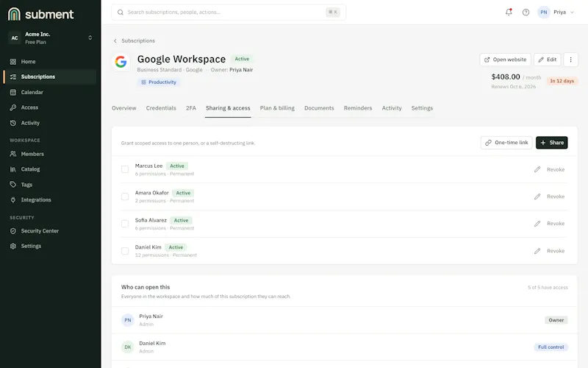Select Amara Okafor's checkbox
Viewport: 588px width, 368px height.
click(x=125, y=197)
